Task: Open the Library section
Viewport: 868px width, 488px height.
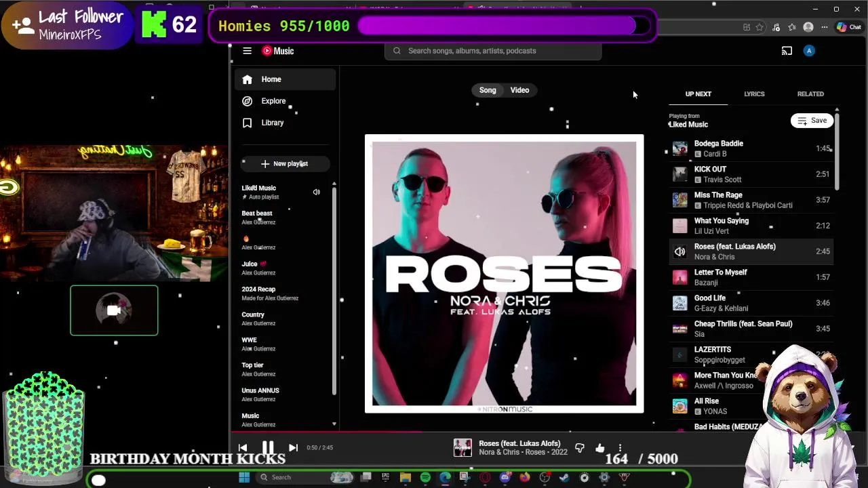Action: click(x=285, y=123)
